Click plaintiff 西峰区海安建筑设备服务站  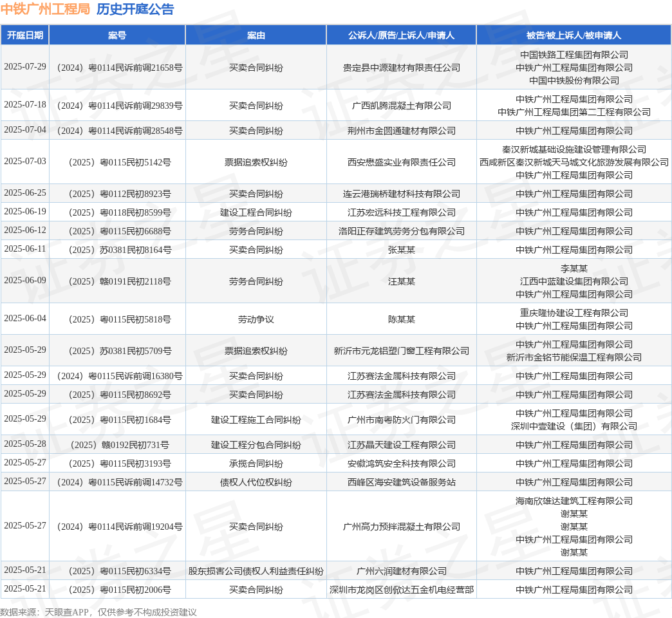401,483
